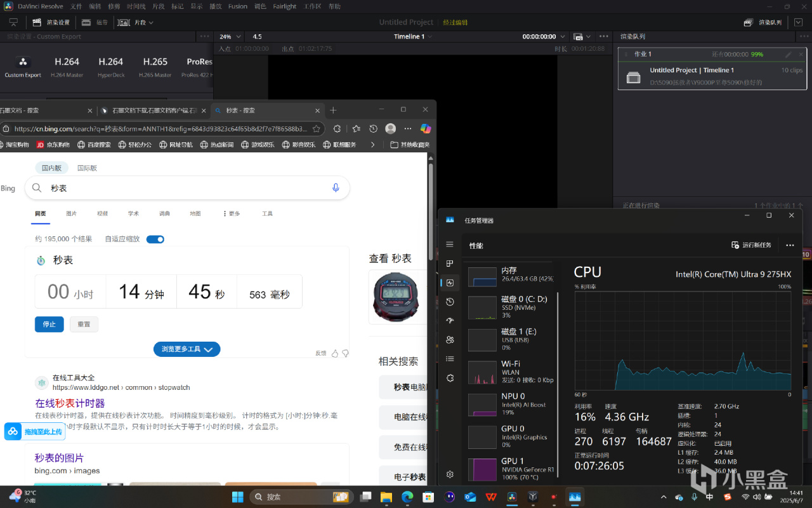The image size is (812, 508).
Task: Select the Wi-Fi WLAN performance item
Action: tap(511, 371)
